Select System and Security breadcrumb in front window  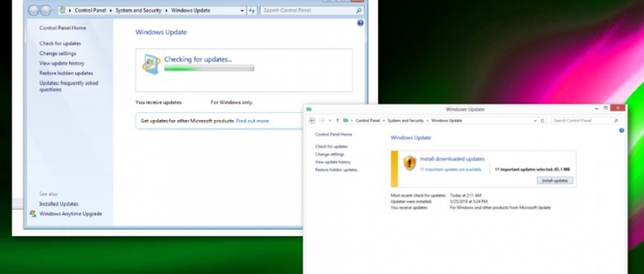pyautogui.click(x=405, y=120)
